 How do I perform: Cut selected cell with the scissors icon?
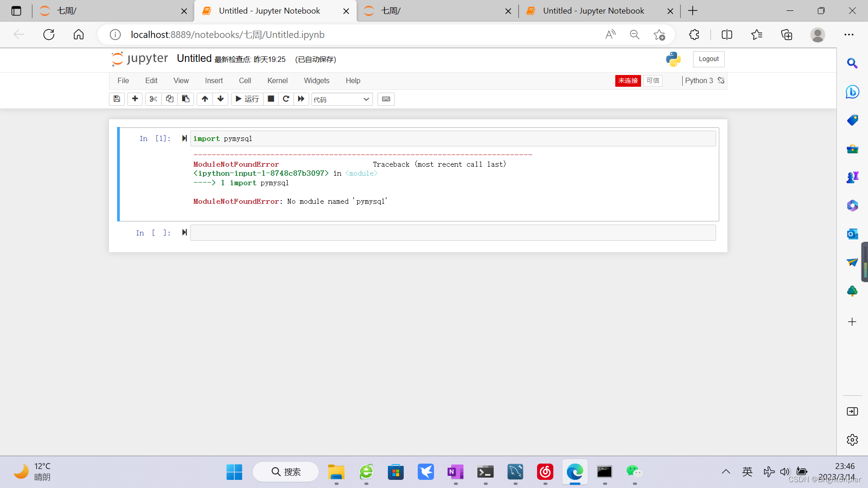[x=153, y=99]
